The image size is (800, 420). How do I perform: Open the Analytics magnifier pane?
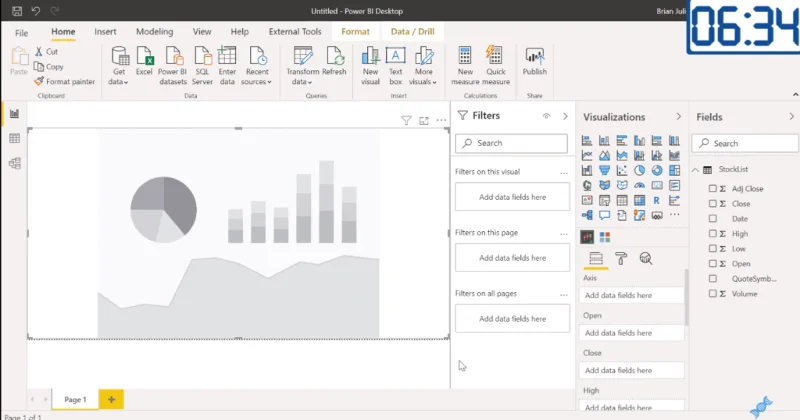[x=645, y=259]
